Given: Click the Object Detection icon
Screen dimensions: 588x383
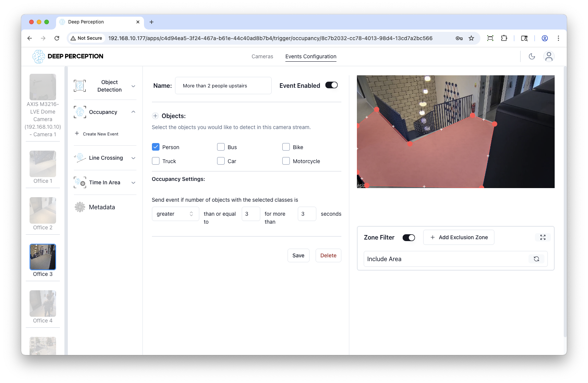Looking at the screenshot, I should click(80, 86).
